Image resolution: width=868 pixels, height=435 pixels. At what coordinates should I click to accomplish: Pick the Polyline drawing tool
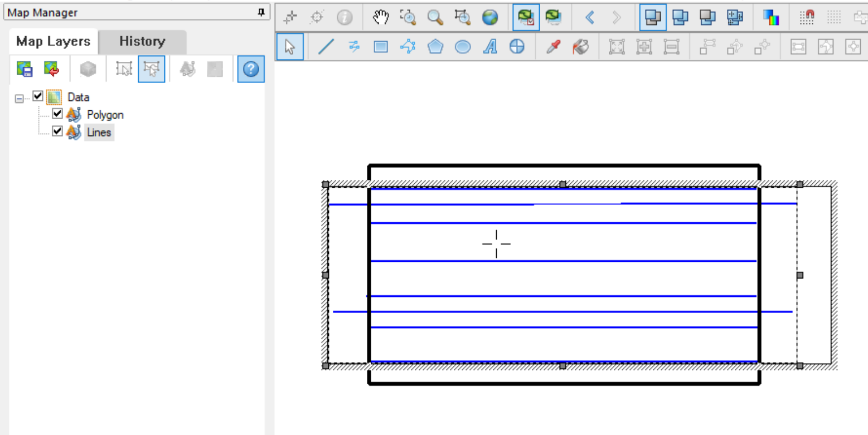(x=354, y=47)
